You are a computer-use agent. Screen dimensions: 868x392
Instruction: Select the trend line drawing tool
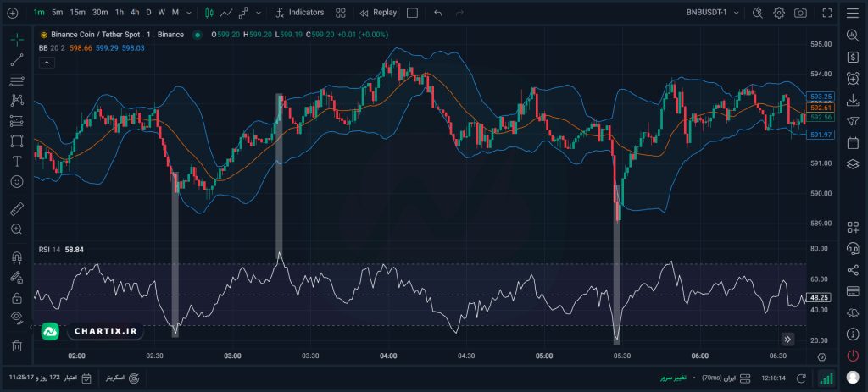[17, 60]
